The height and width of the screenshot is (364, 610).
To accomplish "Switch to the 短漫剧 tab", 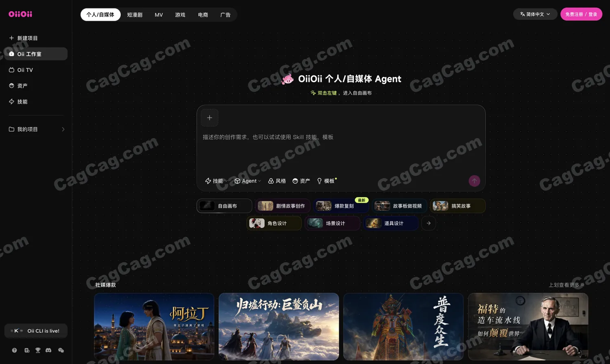I will pos(135,15).
